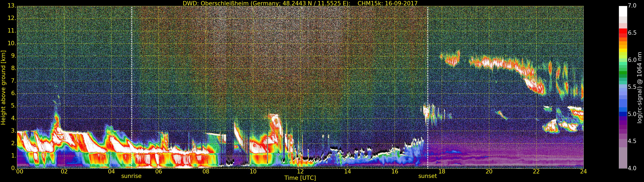Click the 'log(rc-signal) @ 1064 nm' colorbar label
This screenshot has height=182, width=644.
639,88
